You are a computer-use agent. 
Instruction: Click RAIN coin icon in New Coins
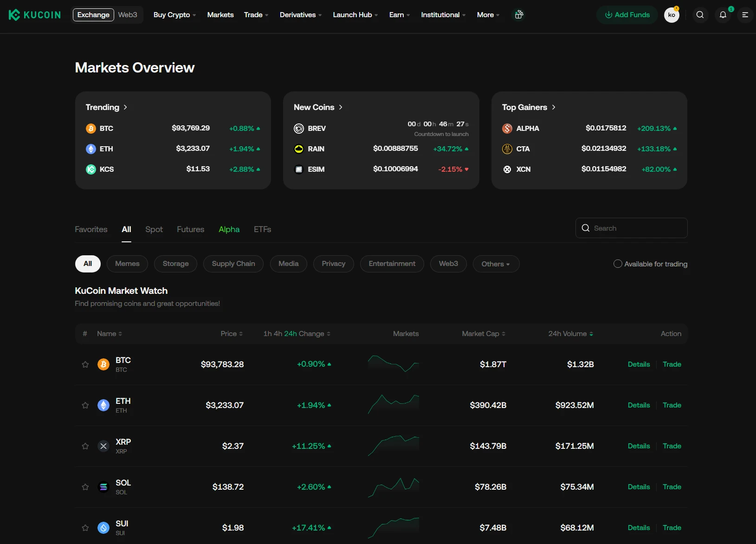(x=299, y=149)
